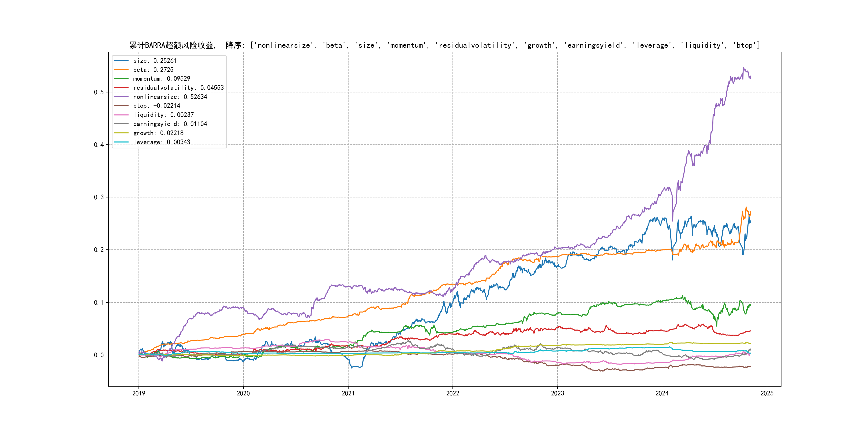Select legend entry 'residualvolatility: 0.04553'

178,88
